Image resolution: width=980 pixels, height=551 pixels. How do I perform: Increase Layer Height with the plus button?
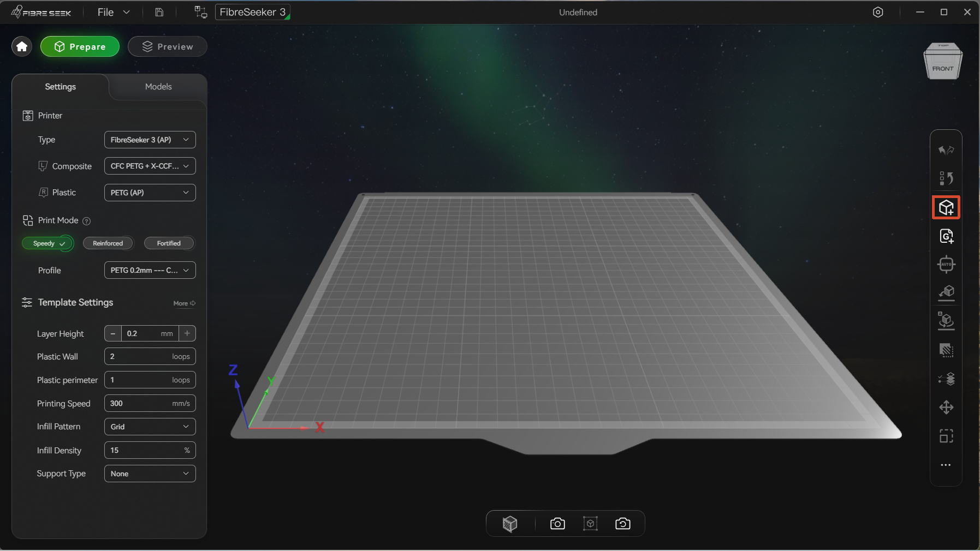coord(187,333)
